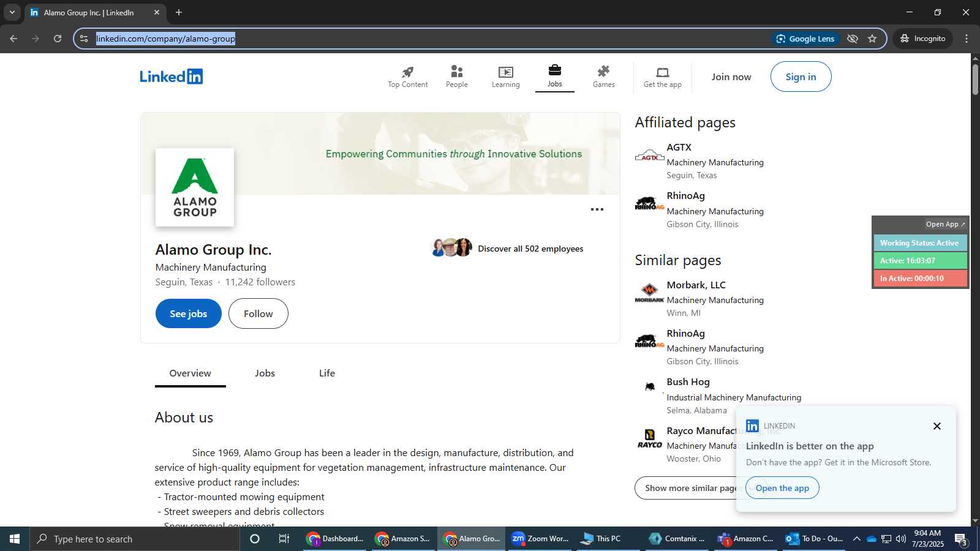The width and height of the screenshot is (980, 551).
Task: Open Outlook To Do taskbar item
Action: click(815, 539)
